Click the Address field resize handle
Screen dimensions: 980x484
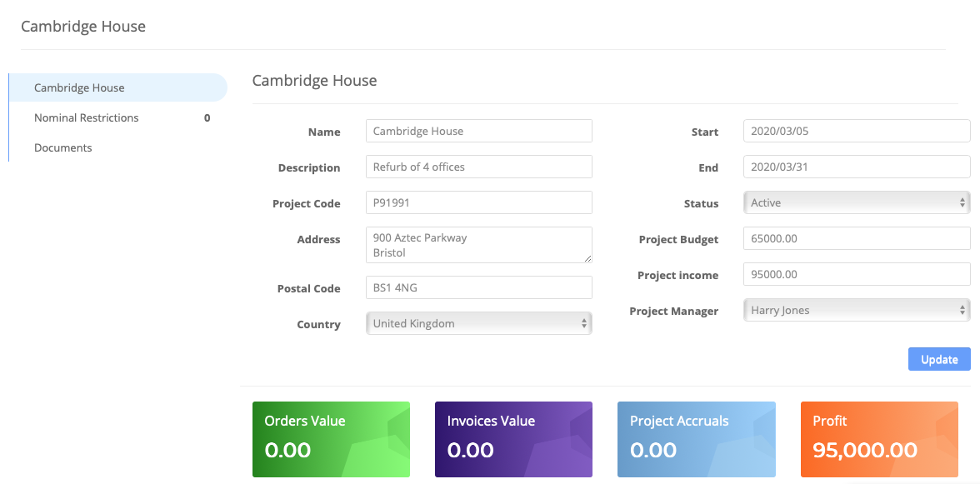(x=587, y=258)
